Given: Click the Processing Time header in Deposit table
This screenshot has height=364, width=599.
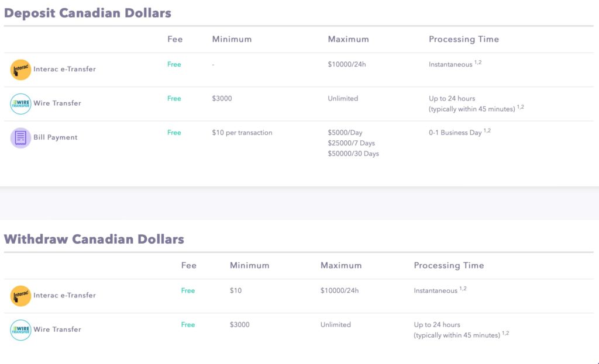Looking at the screenshot, I should [464, 39].
